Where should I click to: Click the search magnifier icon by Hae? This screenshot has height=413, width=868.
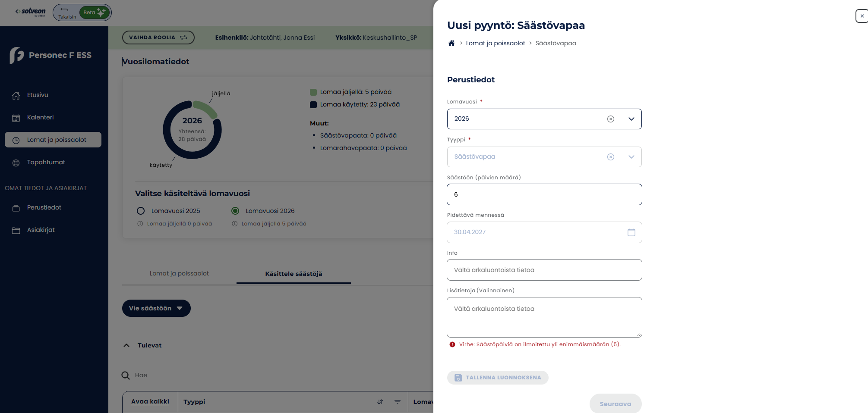[126, 375]
